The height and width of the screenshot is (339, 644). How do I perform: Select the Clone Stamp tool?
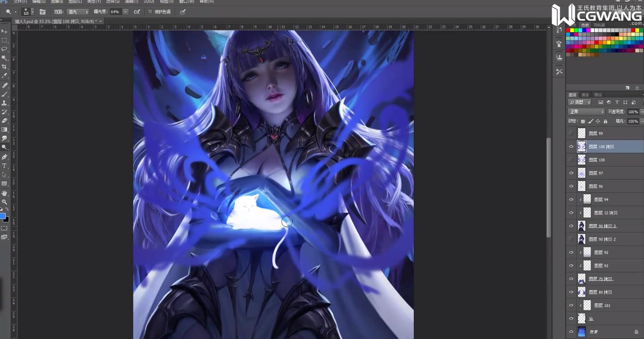(4, 103)
